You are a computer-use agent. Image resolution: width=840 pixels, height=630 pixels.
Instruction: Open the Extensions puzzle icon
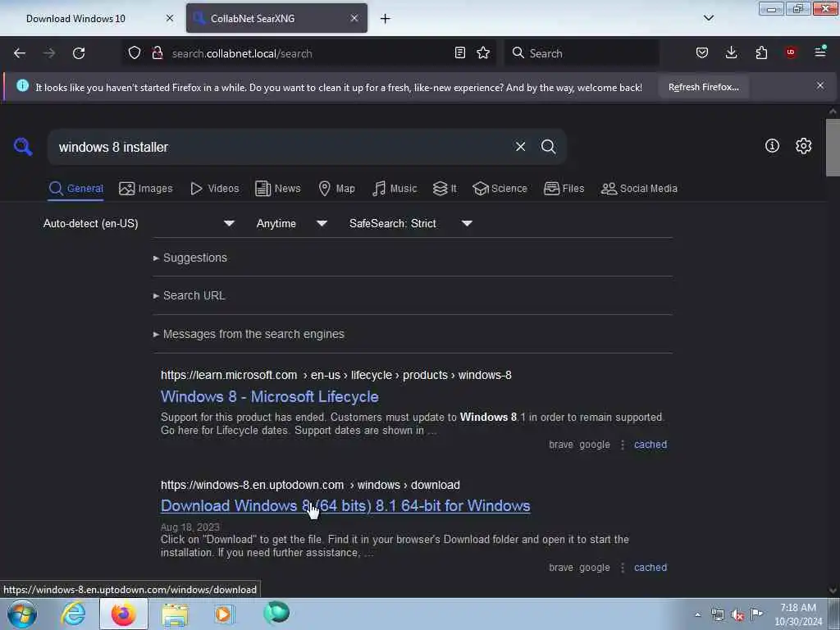pos(761,52)
